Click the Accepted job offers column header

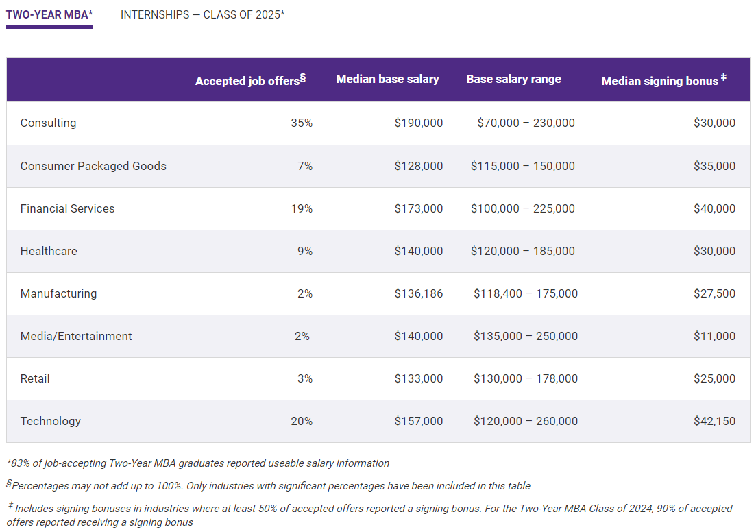[x=250, y=80]
